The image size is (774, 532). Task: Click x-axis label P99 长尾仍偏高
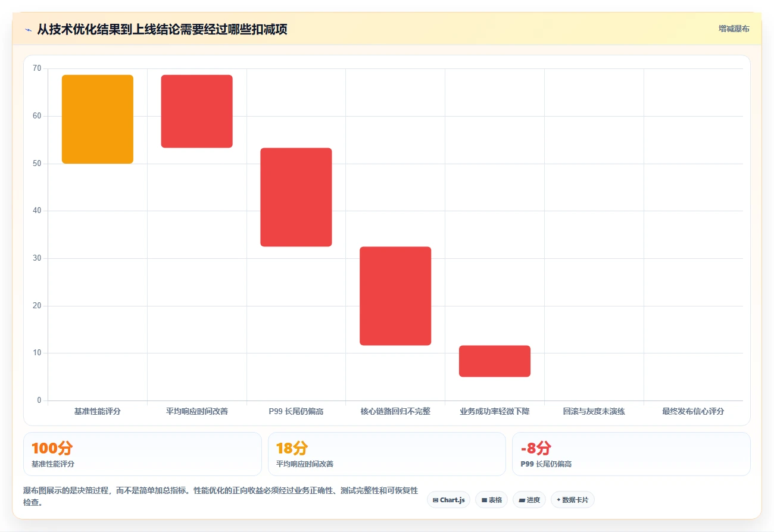296,411
